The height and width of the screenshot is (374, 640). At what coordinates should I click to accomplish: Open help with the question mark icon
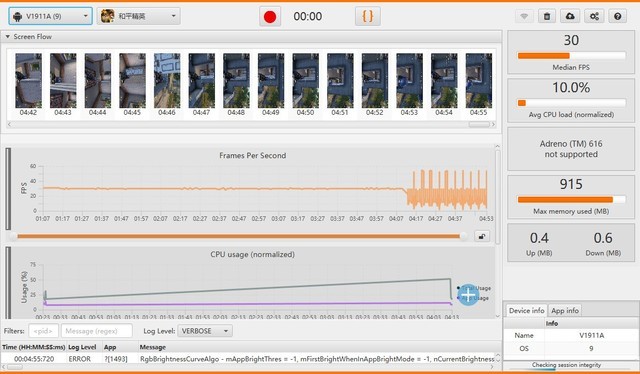pyautogui.click(x=618, y=16)
